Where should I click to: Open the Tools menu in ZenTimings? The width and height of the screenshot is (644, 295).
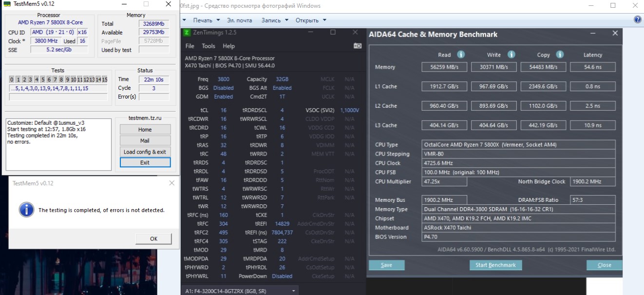[208, 46]
